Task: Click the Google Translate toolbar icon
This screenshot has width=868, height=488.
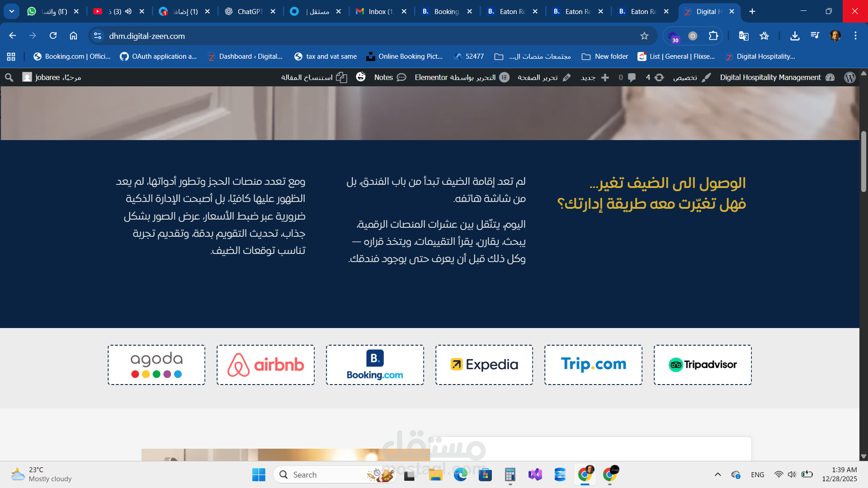Action: click(x=744, y=36)
